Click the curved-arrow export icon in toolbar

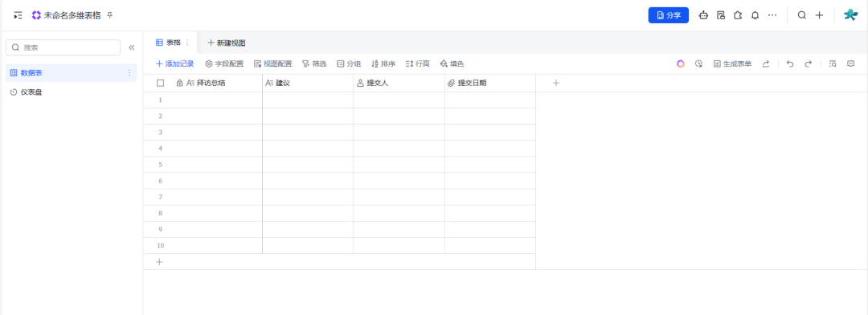tap(766, 64)
